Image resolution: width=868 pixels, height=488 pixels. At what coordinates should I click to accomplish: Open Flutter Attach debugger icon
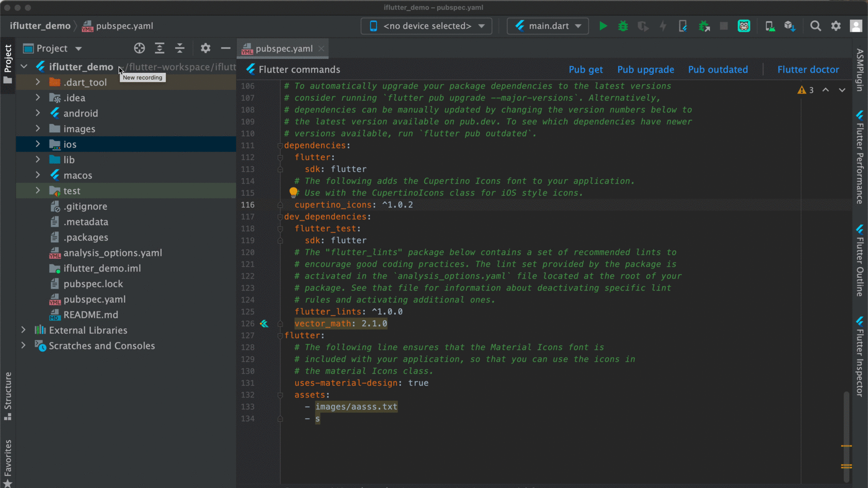pos(683,26)
